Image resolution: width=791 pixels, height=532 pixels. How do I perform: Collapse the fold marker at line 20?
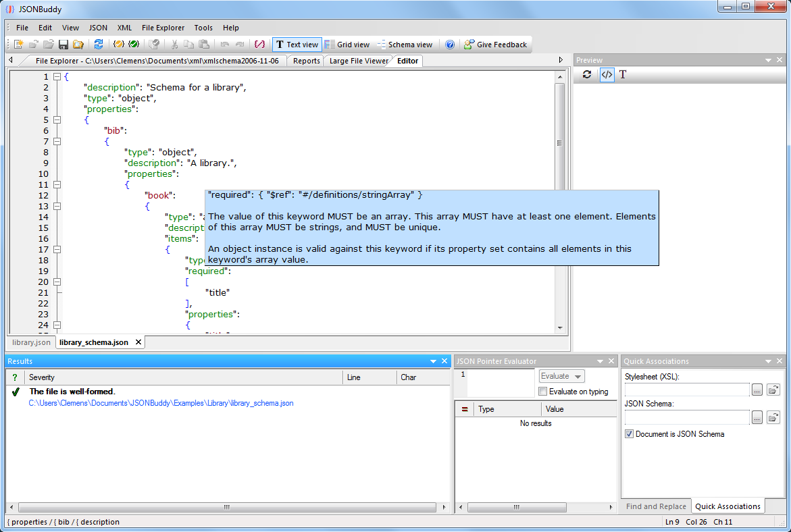pyautogui.click(x=57, y=282)
